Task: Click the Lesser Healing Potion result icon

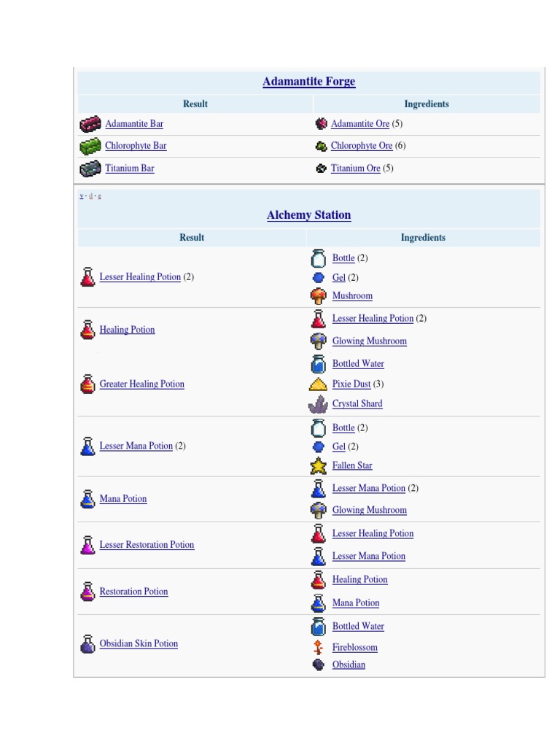Action: [87, 276]
